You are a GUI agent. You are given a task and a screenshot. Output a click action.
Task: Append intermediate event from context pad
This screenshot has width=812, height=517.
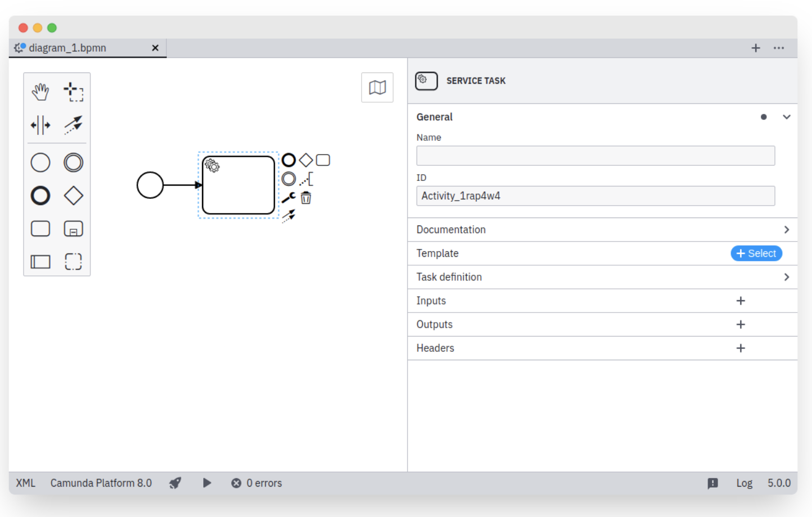(289, 179)
